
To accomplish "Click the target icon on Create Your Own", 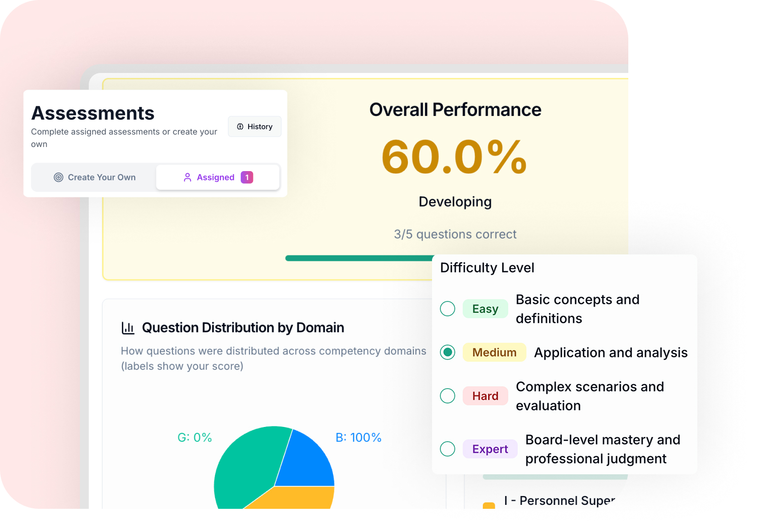I will [59, 177].
